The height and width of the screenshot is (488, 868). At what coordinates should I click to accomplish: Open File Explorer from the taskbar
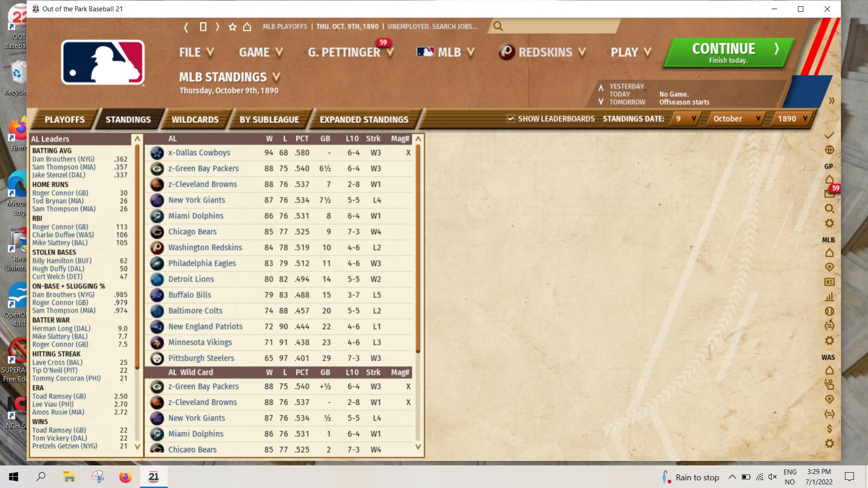pos(69,477)
